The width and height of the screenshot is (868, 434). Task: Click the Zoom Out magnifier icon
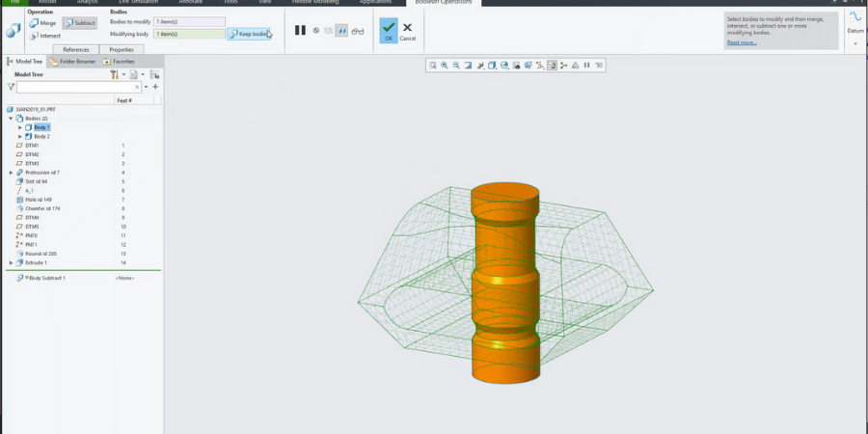click(456, 66)
